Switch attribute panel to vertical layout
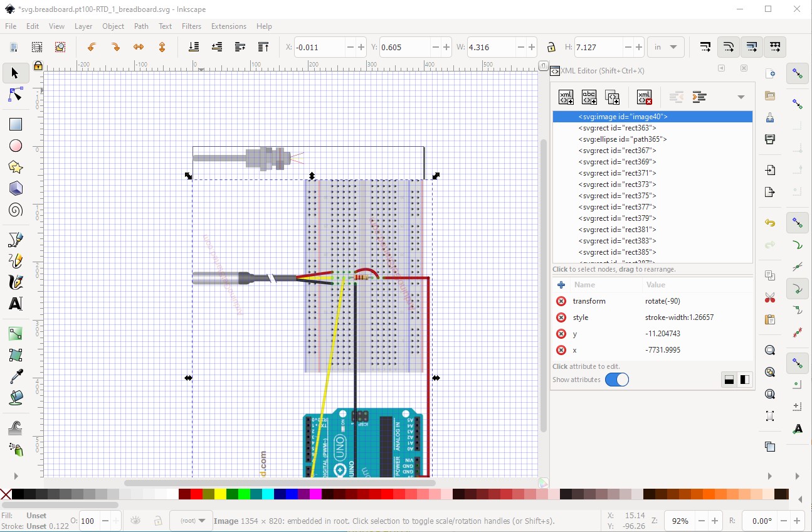Image resolution: width=812 pixels, height=532 pixels. (x=745, y=380)
